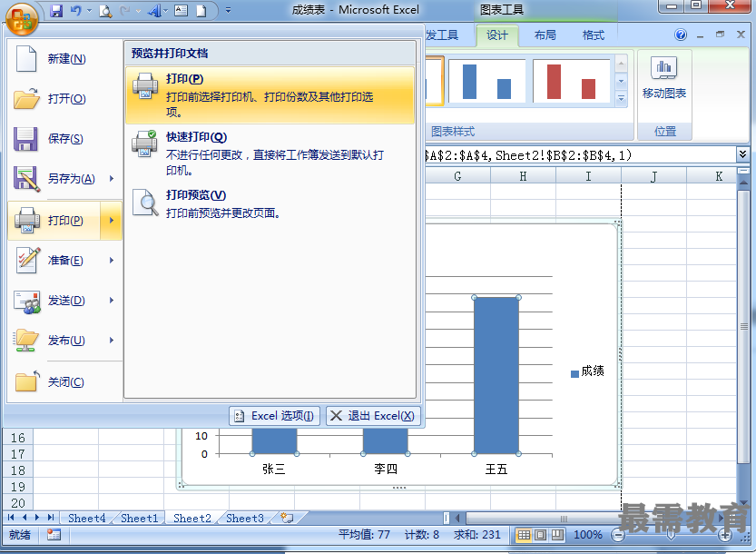756x554 pixels.
Task: Click column header G
Action: coord(457,176)
